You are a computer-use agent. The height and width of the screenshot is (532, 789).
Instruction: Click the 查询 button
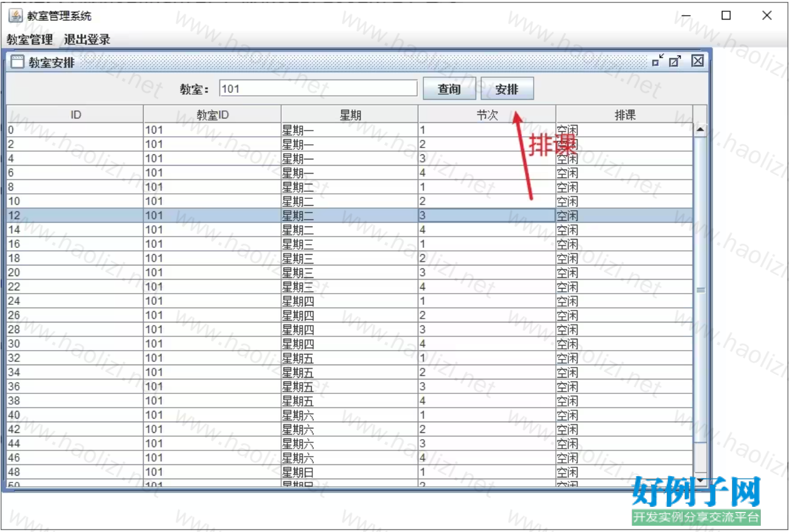(449, 89)
